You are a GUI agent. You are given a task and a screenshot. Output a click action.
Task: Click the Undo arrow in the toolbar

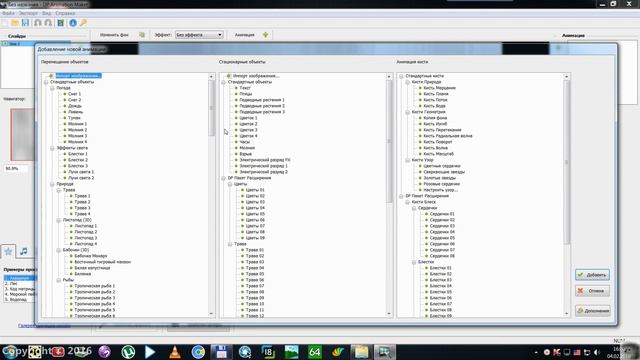[x=38, y=23]
